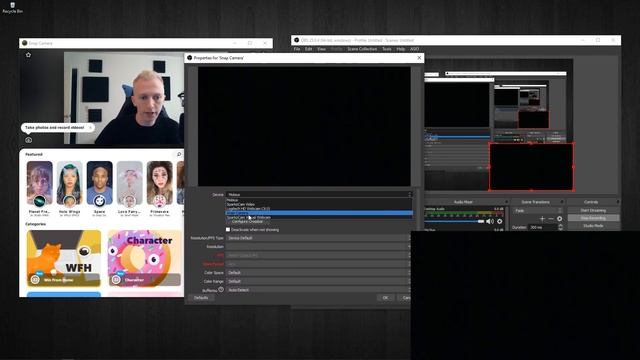Click the camera capture icon in Snap Camera
Viewport: 640px width, 360px height.
pos(29,140)
